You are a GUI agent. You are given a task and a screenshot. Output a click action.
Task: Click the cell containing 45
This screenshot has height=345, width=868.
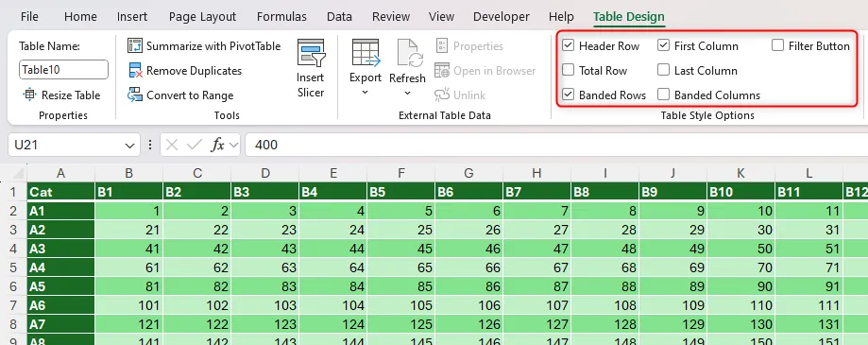[x=400, y=249]
